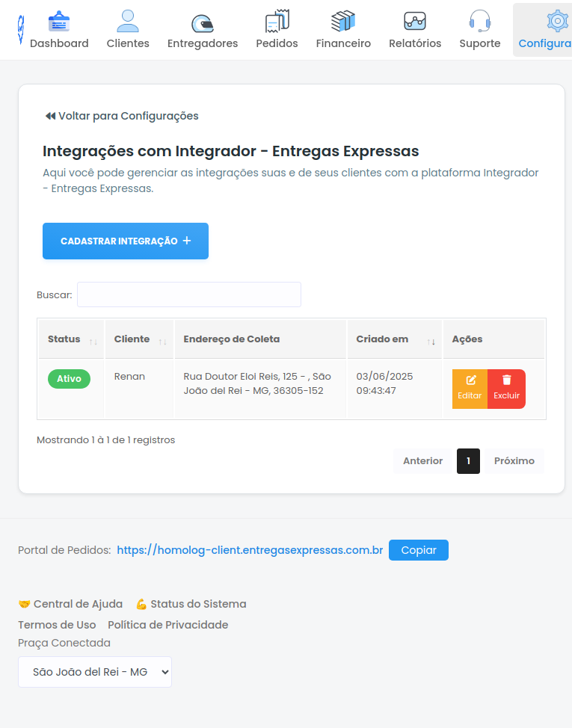The image size is (572, 728).
Task: Select the Clientes person icon
Action: point(127,20)
